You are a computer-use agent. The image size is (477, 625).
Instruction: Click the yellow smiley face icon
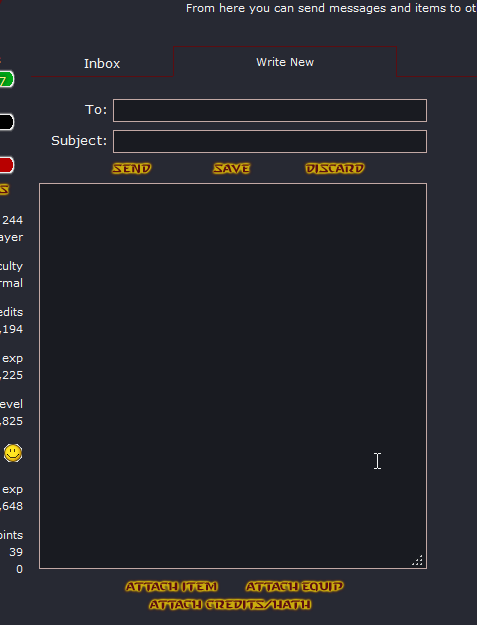[x=13, y=453]
